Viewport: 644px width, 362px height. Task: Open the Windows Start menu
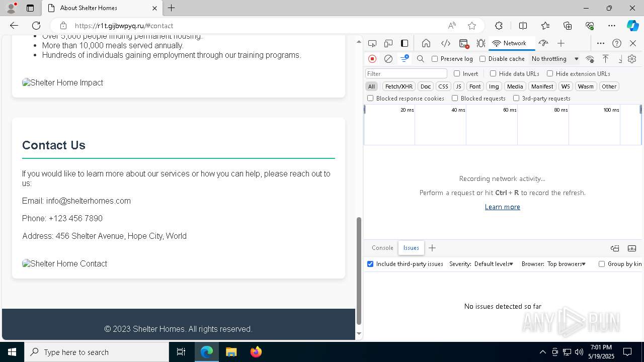pyautogui.click(x=12, y=352)
